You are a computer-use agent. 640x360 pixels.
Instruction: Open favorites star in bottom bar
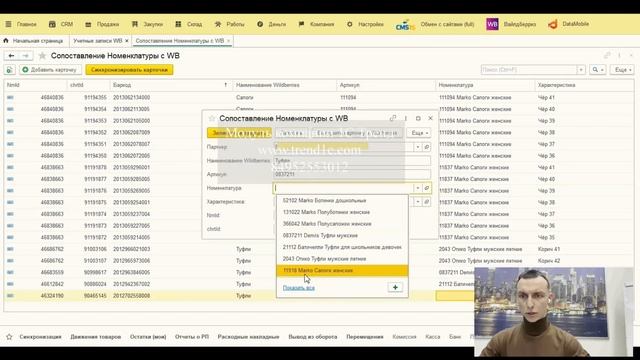pos(9,337)
